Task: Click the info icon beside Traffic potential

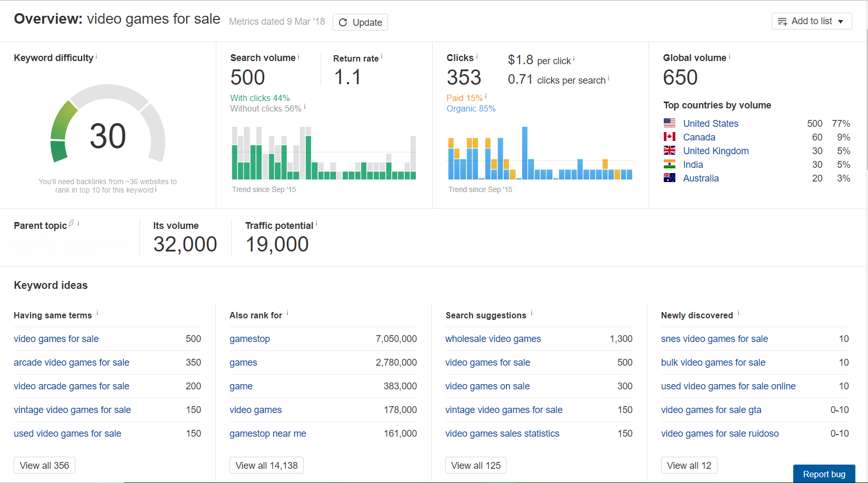Action: coord(316,224)
